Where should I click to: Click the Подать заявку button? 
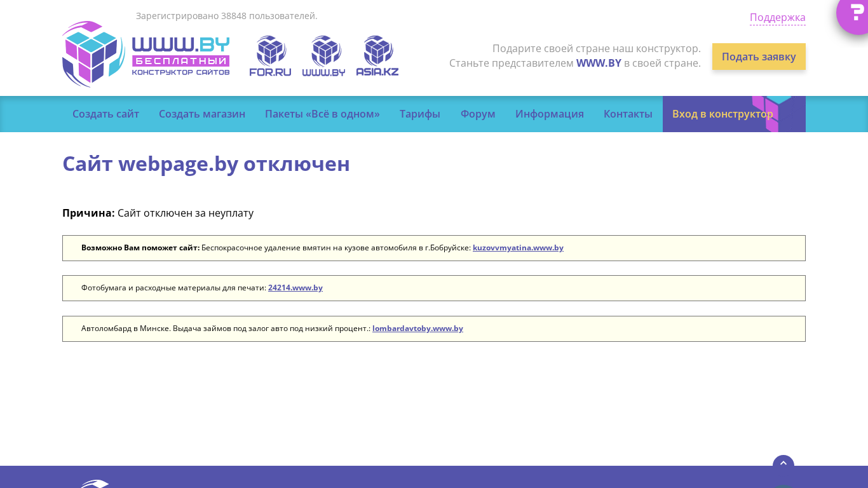click(x=759, y=57)
